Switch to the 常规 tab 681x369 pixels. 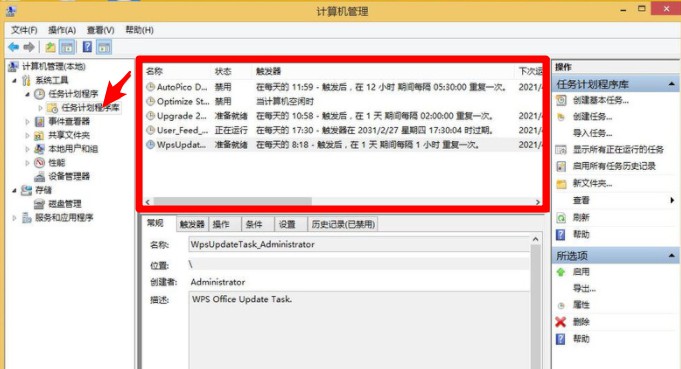pyautogui.click(x=155, y=223)
